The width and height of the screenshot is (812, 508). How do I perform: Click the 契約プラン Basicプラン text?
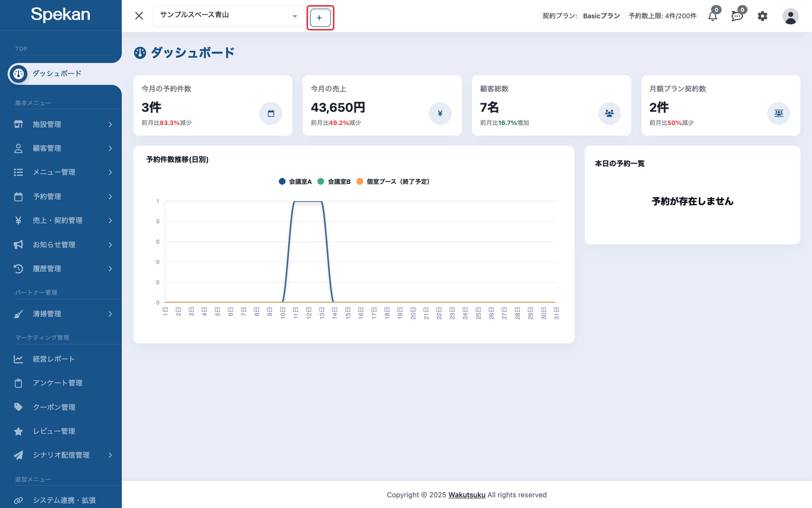[x=581, y=16]
